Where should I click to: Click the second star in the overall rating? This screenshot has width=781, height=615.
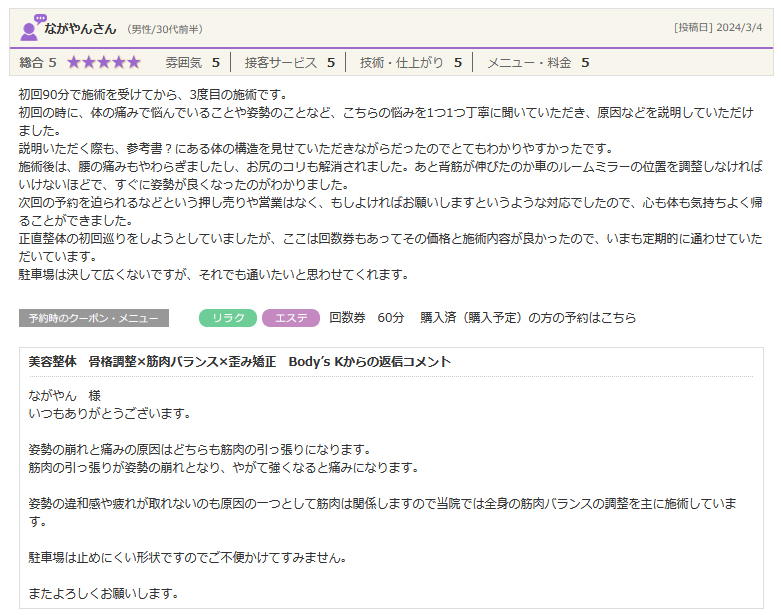click(89, 62)
